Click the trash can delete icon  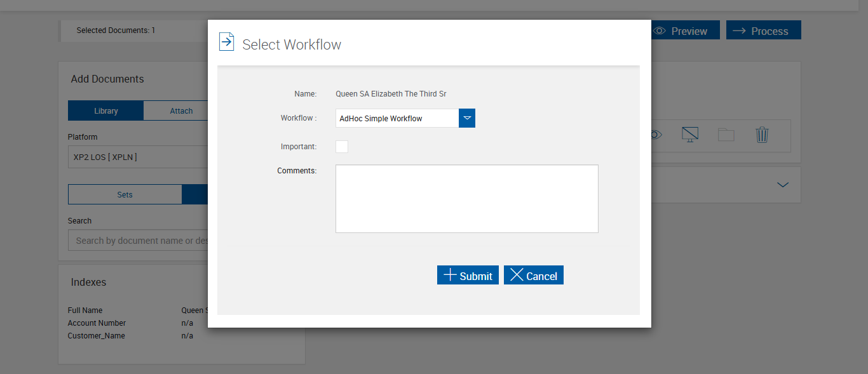point(762,135)
